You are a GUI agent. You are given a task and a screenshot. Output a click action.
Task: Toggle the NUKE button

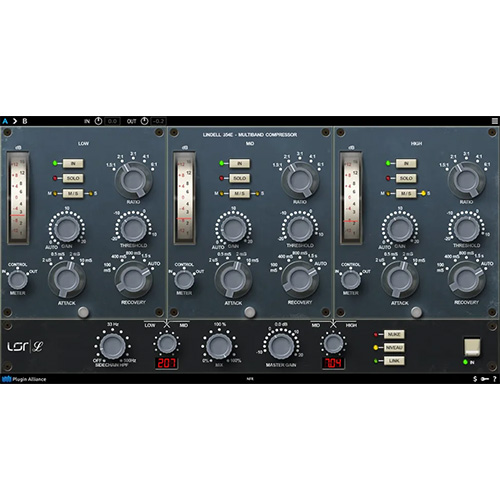coord(394,334)
